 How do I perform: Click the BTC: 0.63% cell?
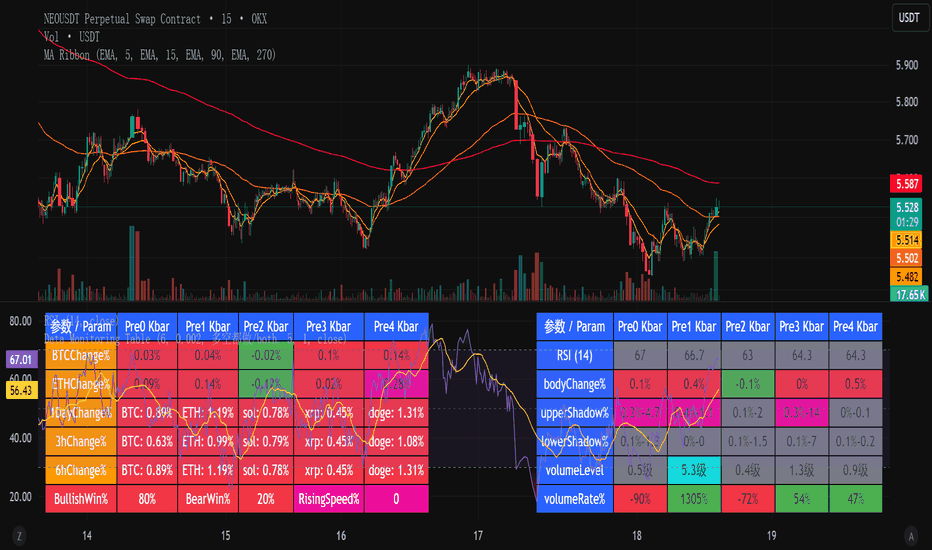click(x=147, y=442)
